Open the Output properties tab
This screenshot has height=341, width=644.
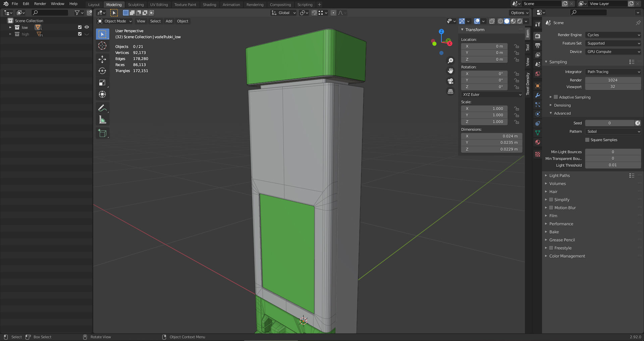tap(538, 45)
